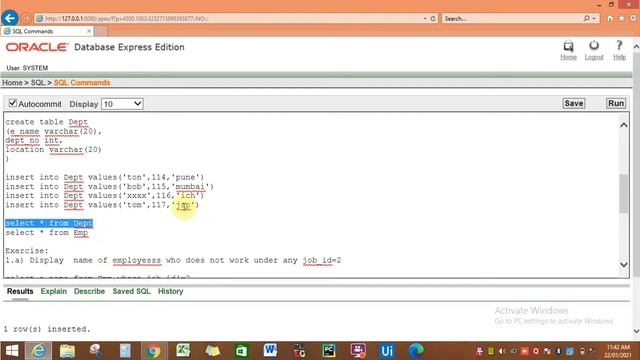Click the insert line with 'mumbai'

(109, 187)
